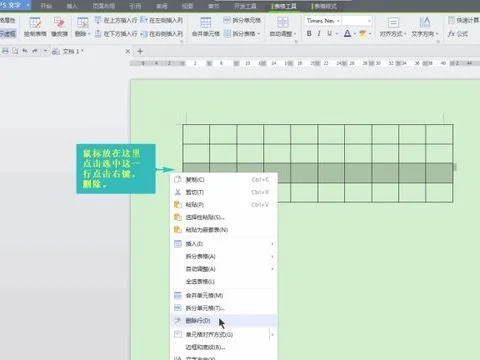480x360 pixels.
Task: Open AutoFit (自动调整) ribbon dropdown
Action: coord(283,27)
